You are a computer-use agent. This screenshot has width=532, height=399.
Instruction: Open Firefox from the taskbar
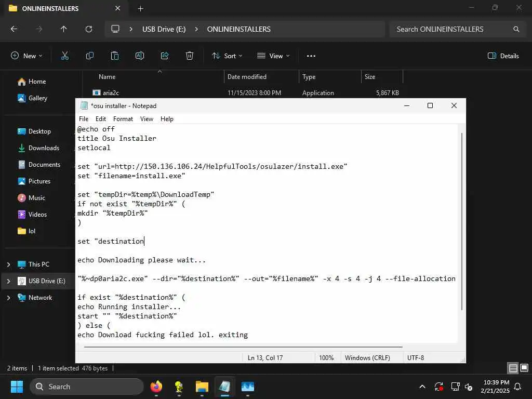click(x=156, y=387)
